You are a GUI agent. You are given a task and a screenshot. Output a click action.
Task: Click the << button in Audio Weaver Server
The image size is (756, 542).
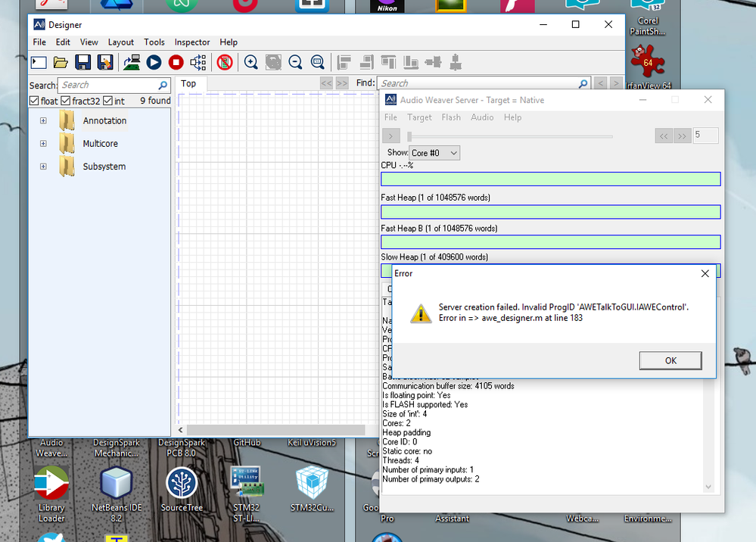click(x=664, y=136)
